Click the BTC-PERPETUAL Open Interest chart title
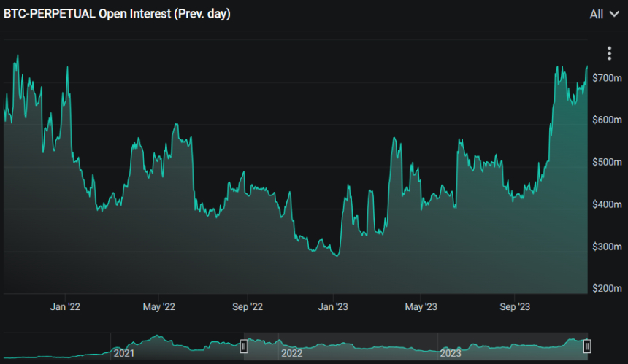The image size is (628, 364). point(118,14)
